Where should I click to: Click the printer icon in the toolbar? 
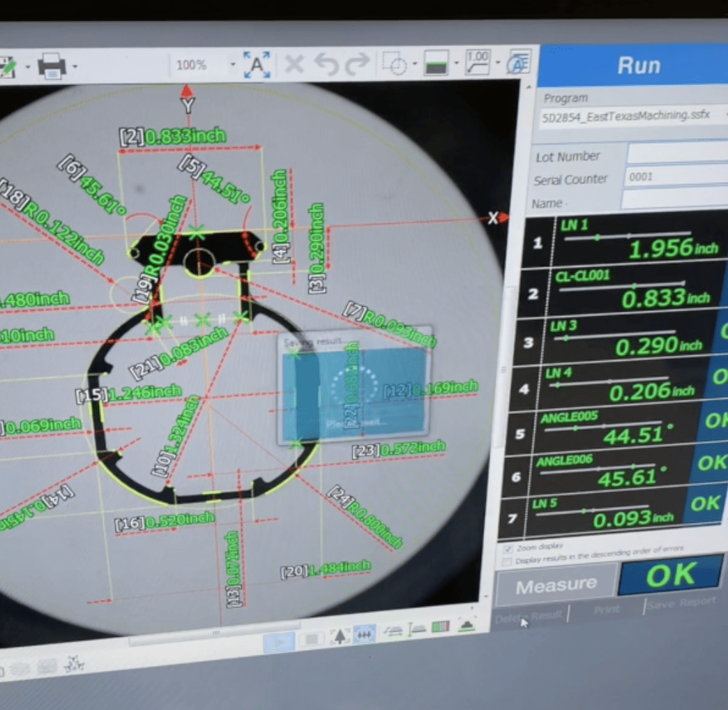[x=52, y=66]
